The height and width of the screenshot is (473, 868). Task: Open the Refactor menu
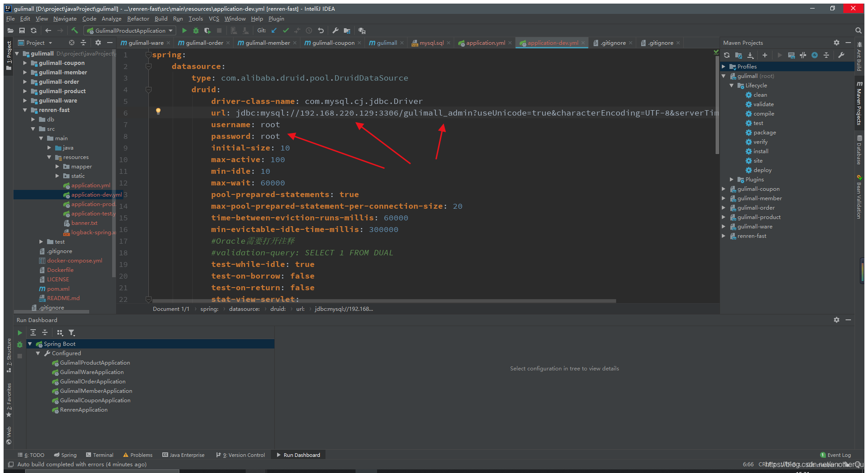[138, 19]
